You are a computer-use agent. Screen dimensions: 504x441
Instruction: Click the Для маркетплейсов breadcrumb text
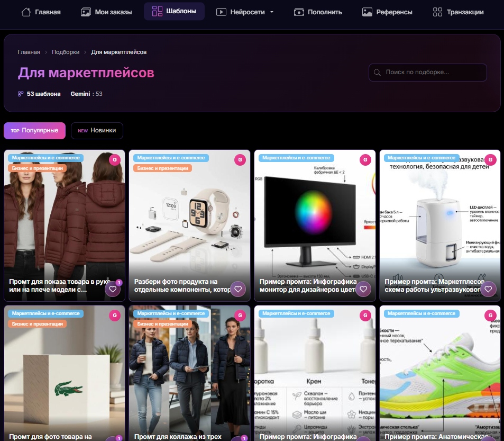pyautogui.click(x=119, y=52)
